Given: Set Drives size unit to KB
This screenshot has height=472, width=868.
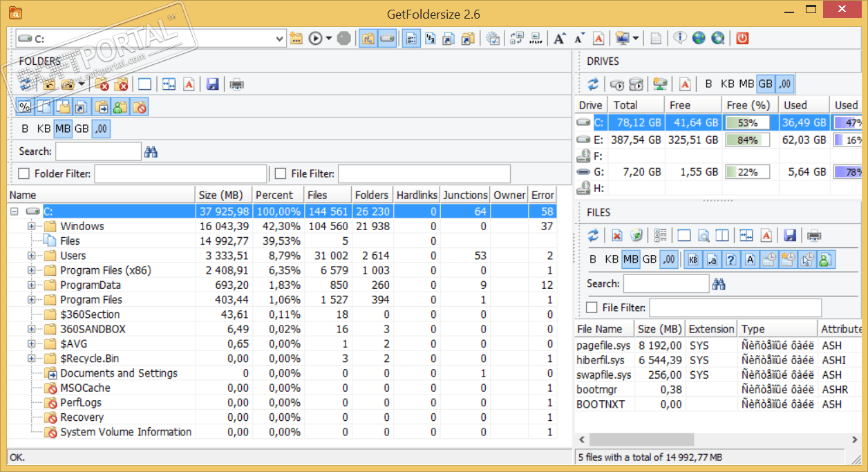Looking at the screenshot, I should (727, 84).
